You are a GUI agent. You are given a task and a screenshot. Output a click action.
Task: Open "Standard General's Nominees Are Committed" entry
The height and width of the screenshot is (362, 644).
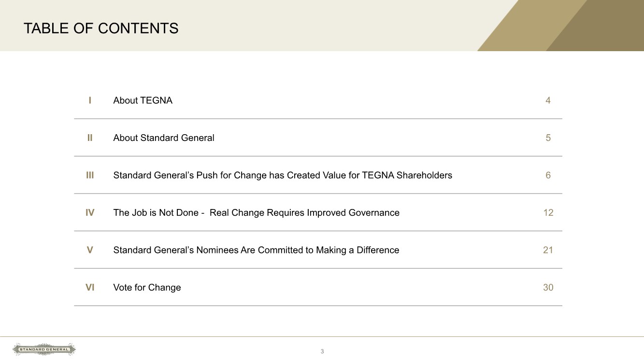tap(256, 250)
